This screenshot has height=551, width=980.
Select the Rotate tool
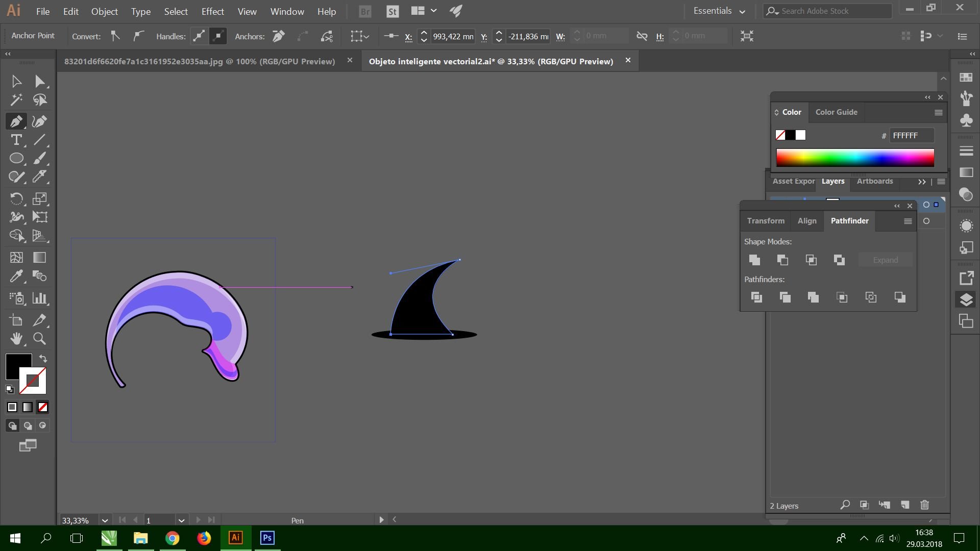click(16, 198)
